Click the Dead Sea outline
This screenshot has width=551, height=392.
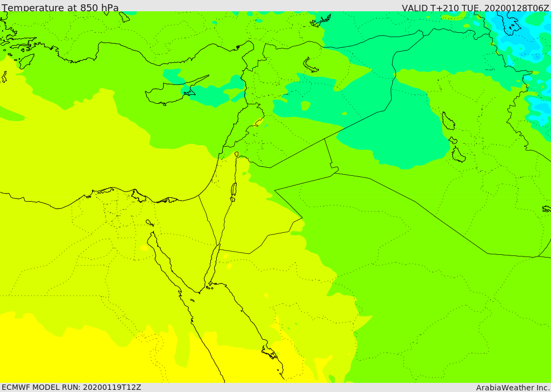pyautogui.click(x=233, y=192)
